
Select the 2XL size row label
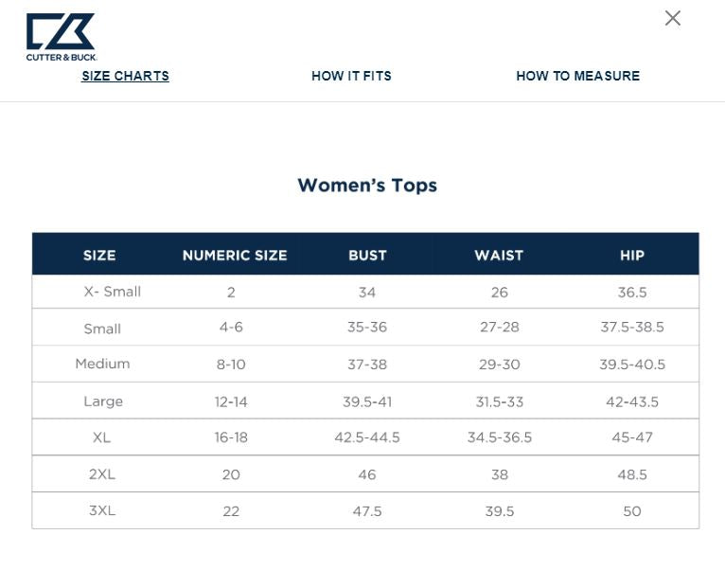click(x=102, y=473)
